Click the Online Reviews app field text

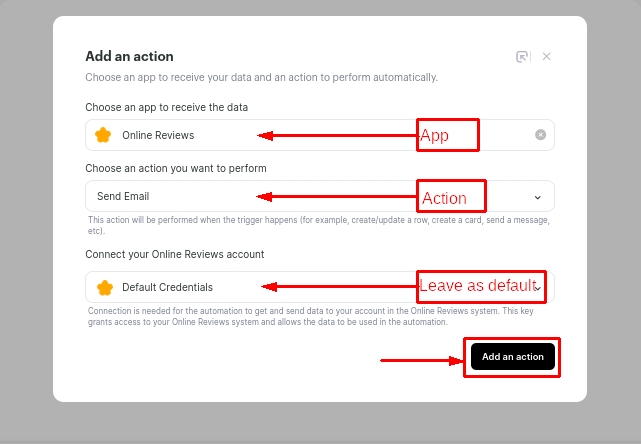pyautogui.click(x=158, y=135)
